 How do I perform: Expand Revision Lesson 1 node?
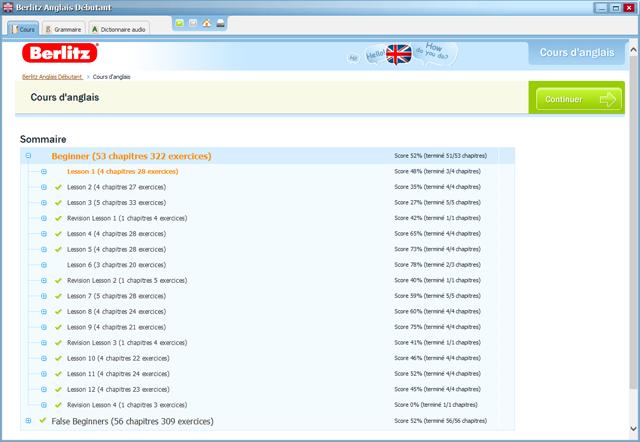coord(44,218)
